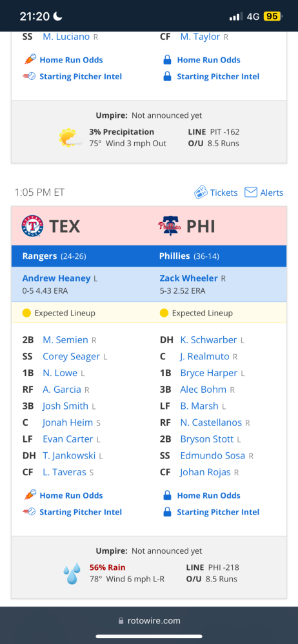Tap the Phillies team logo
Image resolution: width=298 pixels, height=644 pixels.
click(170, 226)
